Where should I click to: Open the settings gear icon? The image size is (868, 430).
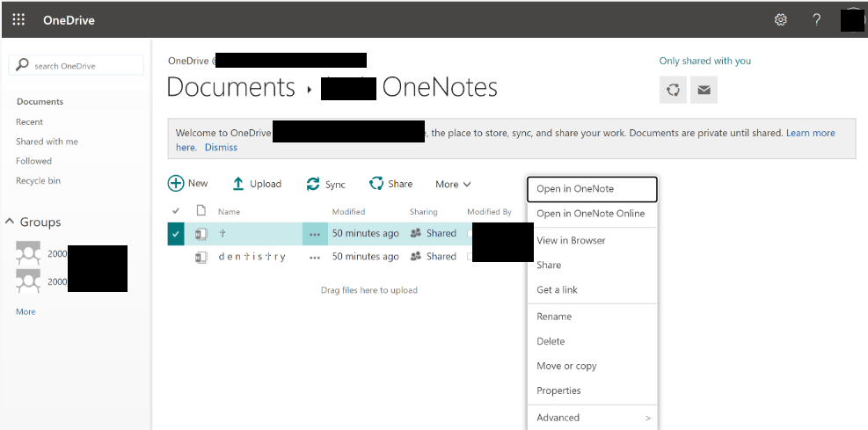click(781, 20)
